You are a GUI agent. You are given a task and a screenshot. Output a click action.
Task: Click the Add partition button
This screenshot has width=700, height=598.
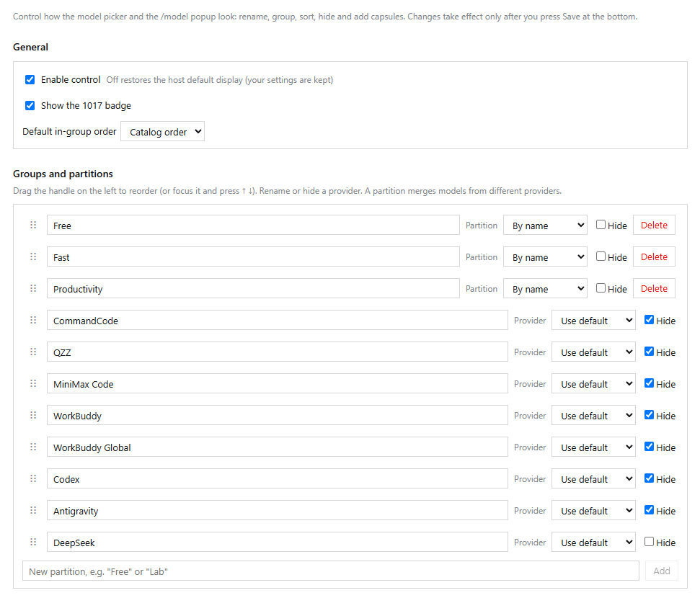662,571
